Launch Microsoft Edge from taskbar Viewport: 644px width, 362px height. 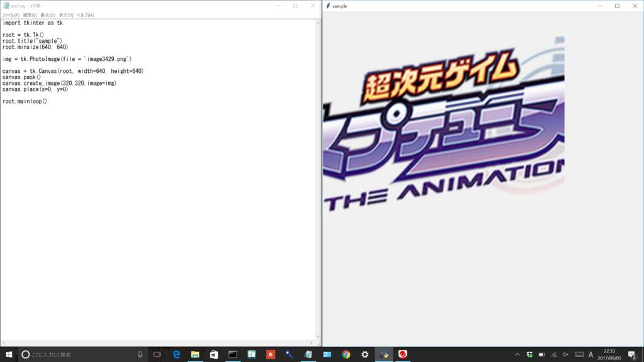point(176,354)
